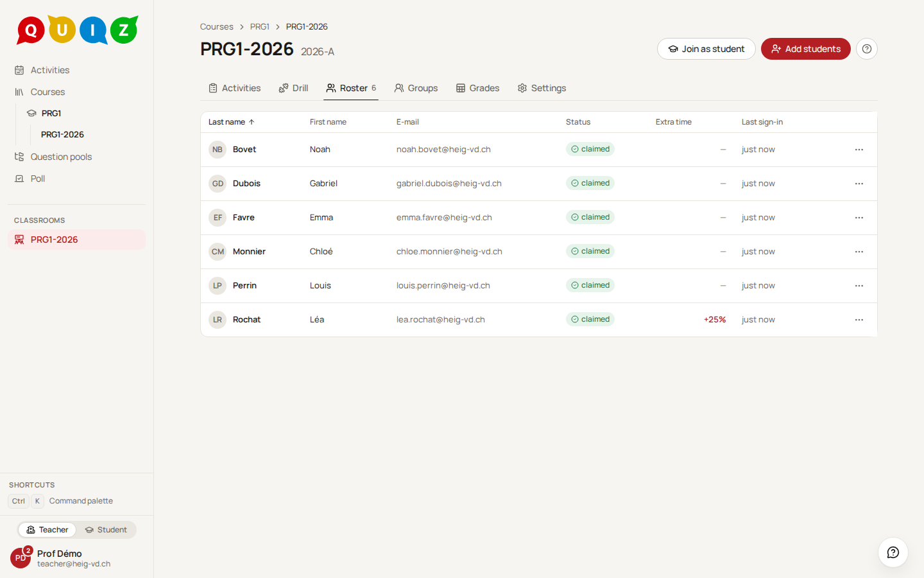
Task: Click Join as student button
Action: (706, 49)
